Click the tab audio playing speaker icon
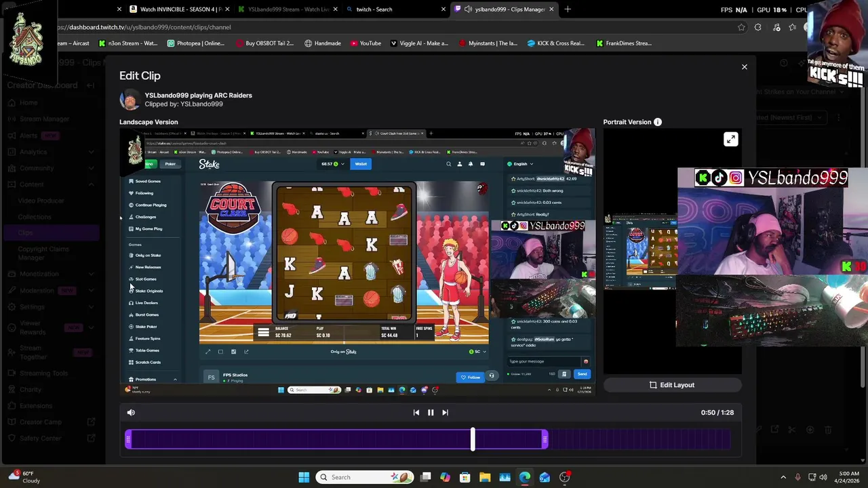Screen dimensions: 868x488 (468, 9)
